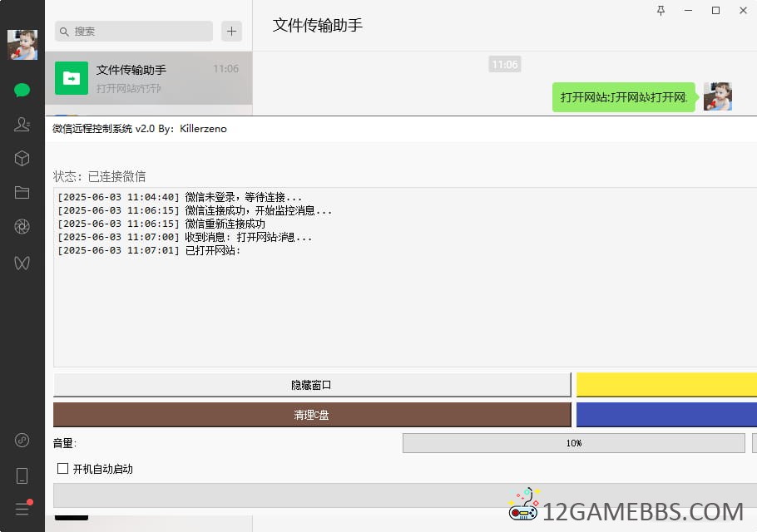The image size is (757, 532).
Task: Click the log line 已打开网站
Action: point(149,250)
